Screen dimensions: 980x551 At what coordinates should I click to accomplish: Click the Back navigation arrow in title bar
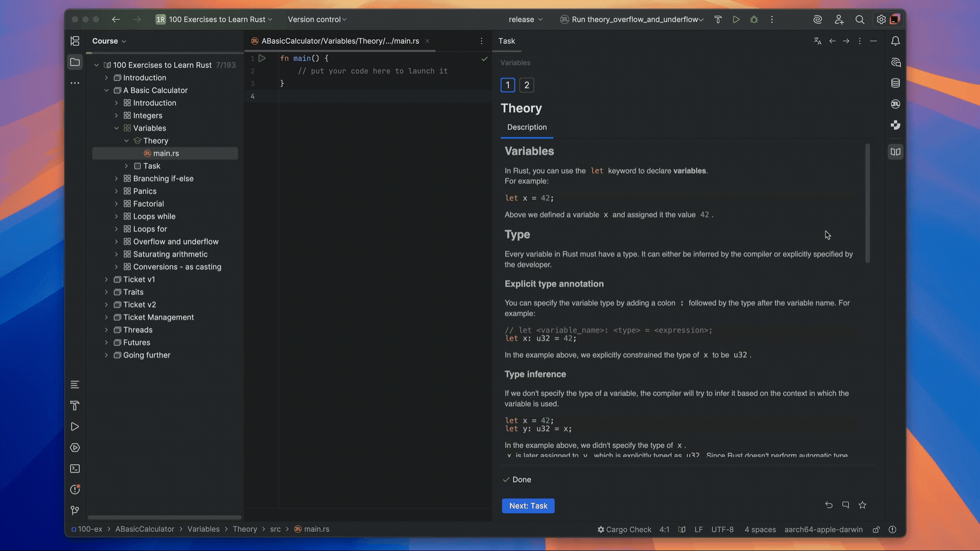pos(116,19)
